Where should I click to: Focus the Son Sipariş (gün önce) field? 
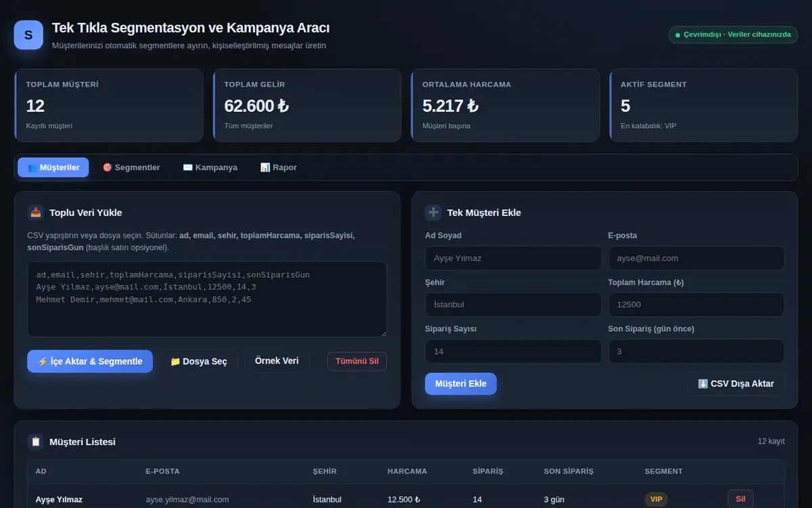696,352
